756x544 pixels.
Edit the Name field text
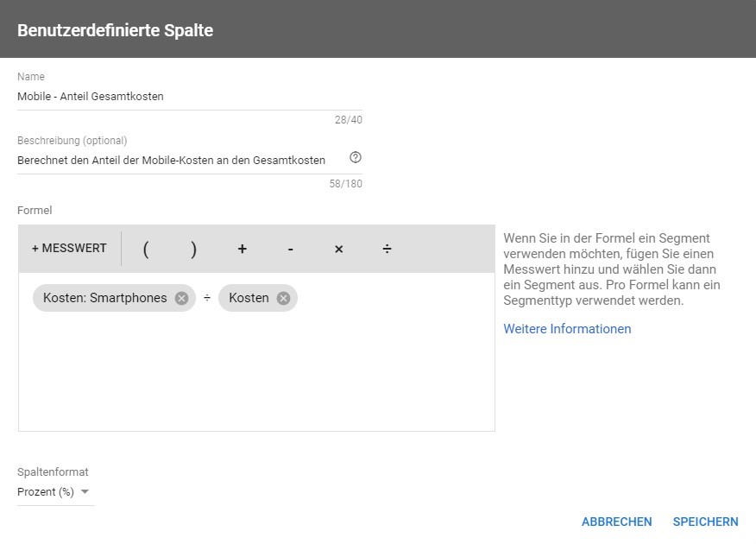[190, 97]
